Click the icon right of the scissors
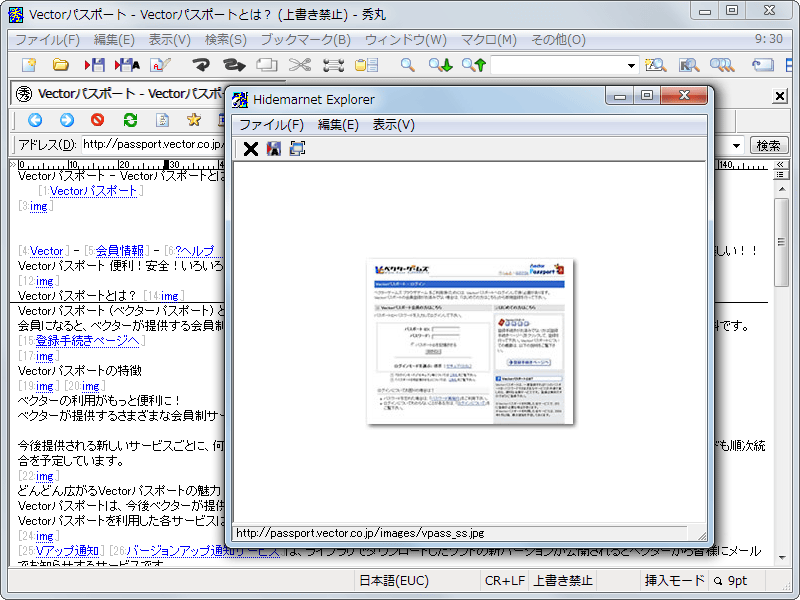 click(x=333, y=65)
